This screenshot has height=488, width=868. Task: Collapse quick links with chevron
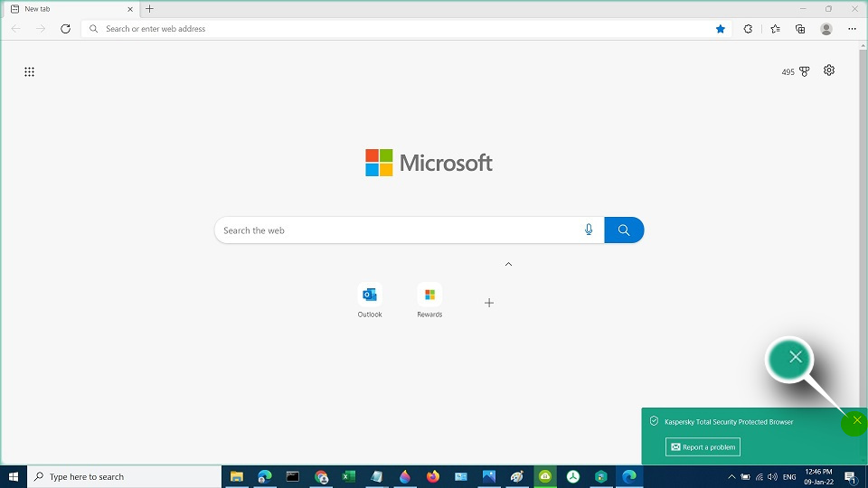(x=508, y=265)
